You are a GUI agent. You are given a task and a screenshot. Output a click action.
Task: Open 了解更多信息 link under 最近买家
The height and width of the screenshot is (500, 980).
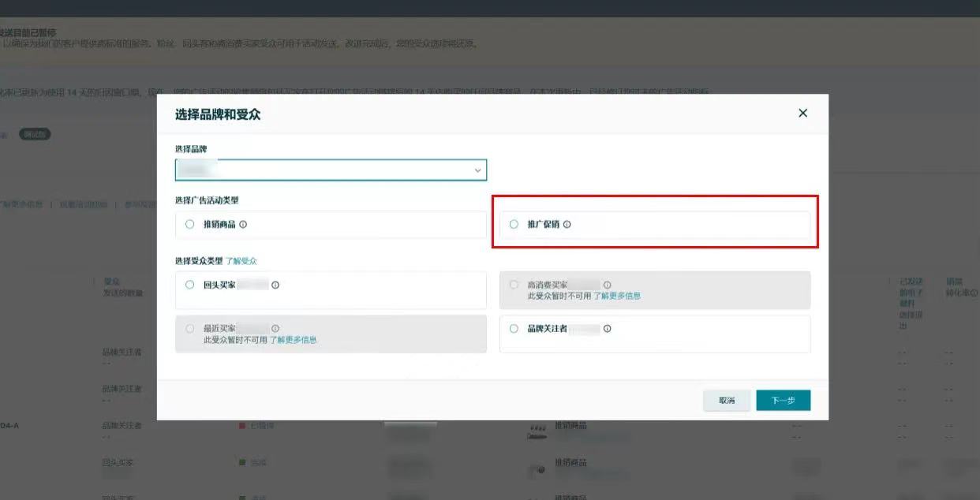coord(294,340)
